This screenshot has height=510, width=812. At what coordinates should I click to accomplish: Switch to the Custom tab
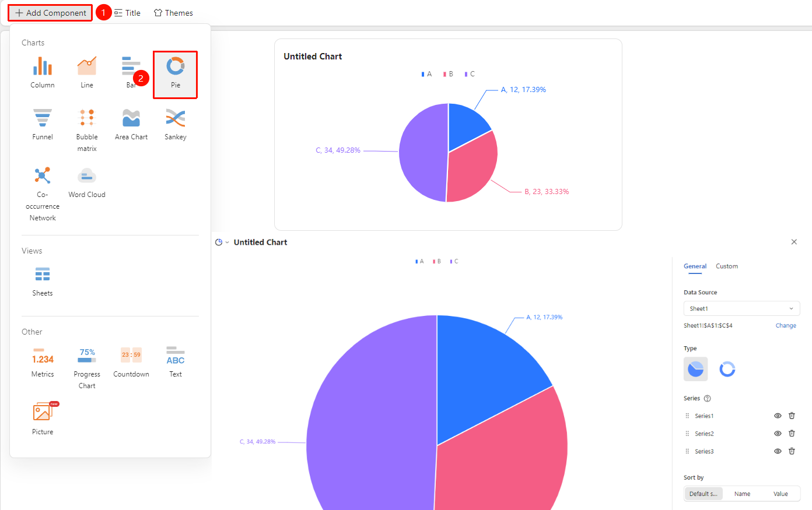pyautogui.click(x=727, y=266)
